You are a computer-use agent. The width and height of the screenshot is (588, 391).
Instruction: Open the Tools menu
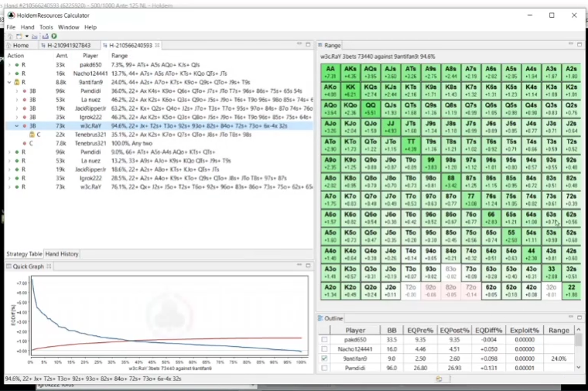point(46,27)
